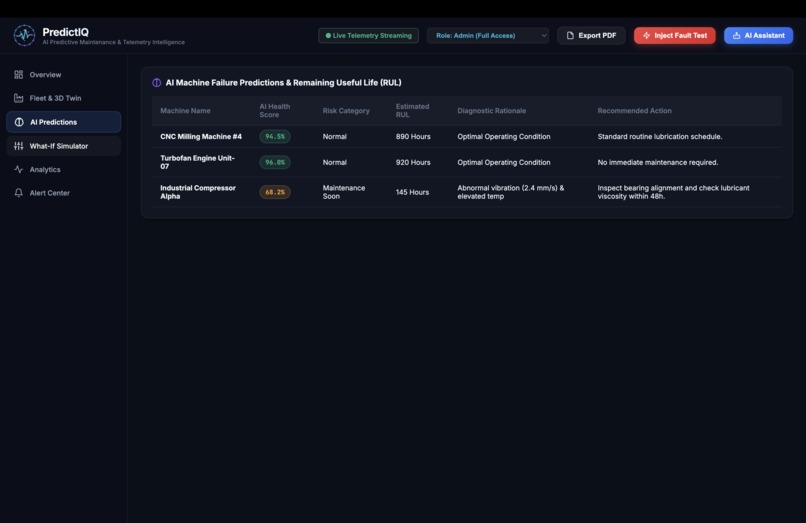Click the PredictIQ title text
Screen dimensions: 806x523
click(65, 32)
